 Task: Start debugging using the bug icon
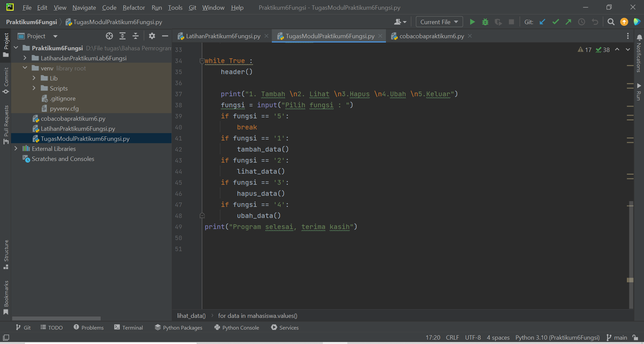click(x=485, y=21)
